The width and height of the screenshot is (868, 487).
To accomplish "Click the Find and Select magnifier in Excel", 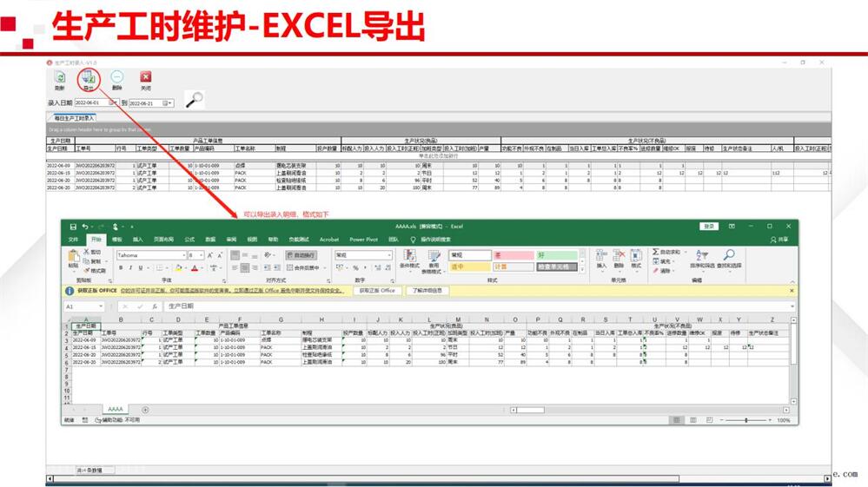I will pos(729,255).
